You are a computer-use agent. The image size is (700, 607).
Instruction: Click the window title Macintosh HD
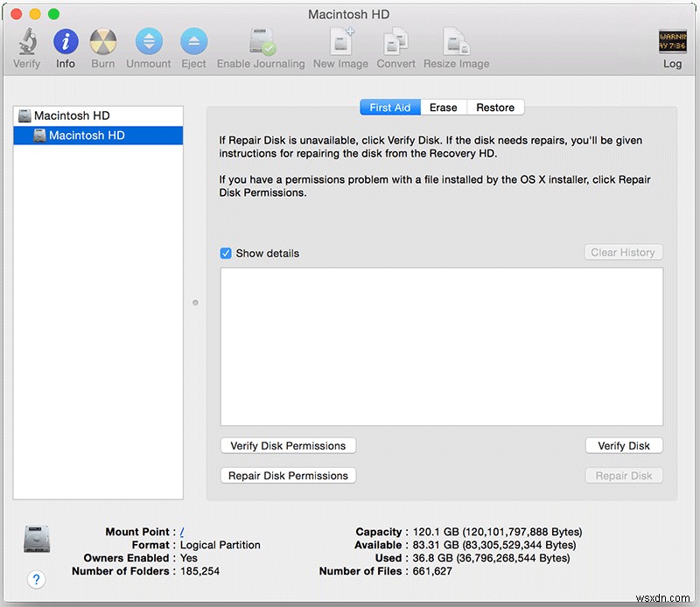pos(348,14)
